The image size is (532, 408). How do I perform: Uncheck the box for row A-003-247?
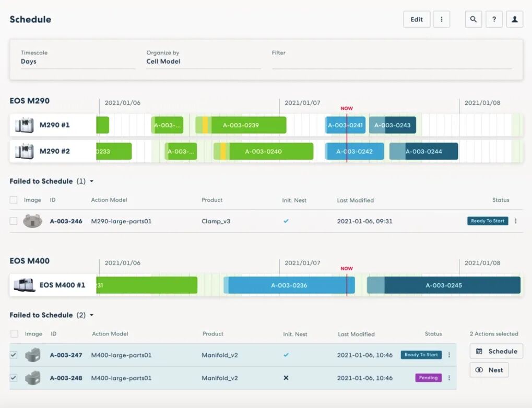point(14,355)
